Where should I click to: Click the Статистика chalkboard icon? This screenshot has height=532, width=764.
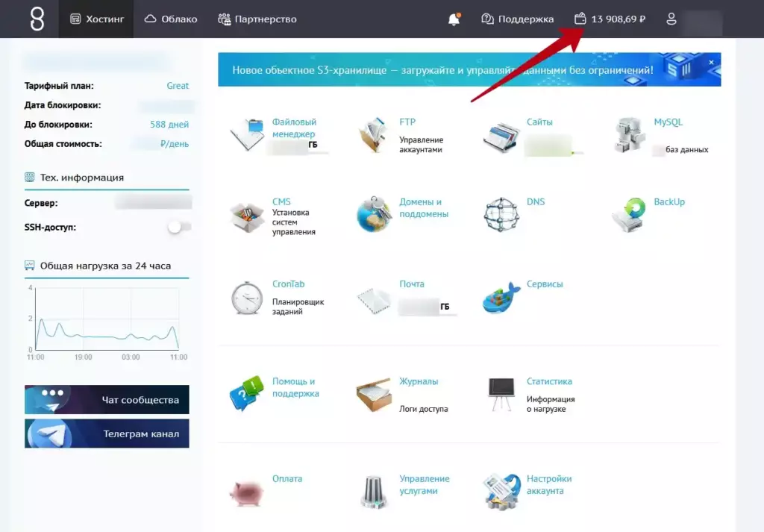click(501, 395)
